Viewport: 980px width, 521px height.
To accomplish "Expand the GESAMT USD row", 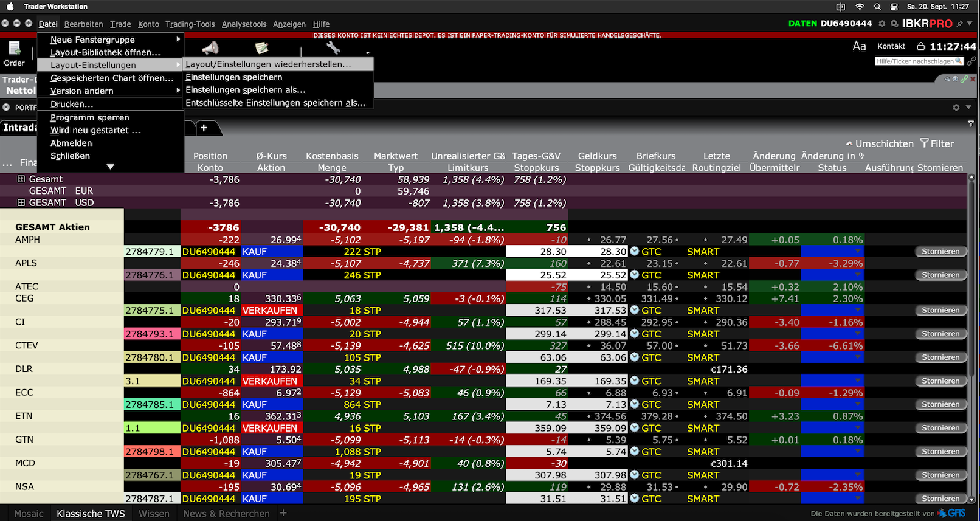I will click(x=21, y=203).
